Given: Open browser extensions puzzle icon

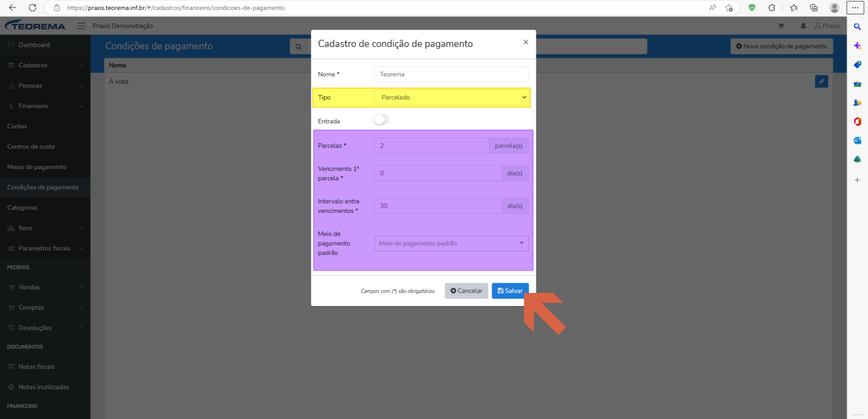Looking at the screenshot, I should [772, 8].
